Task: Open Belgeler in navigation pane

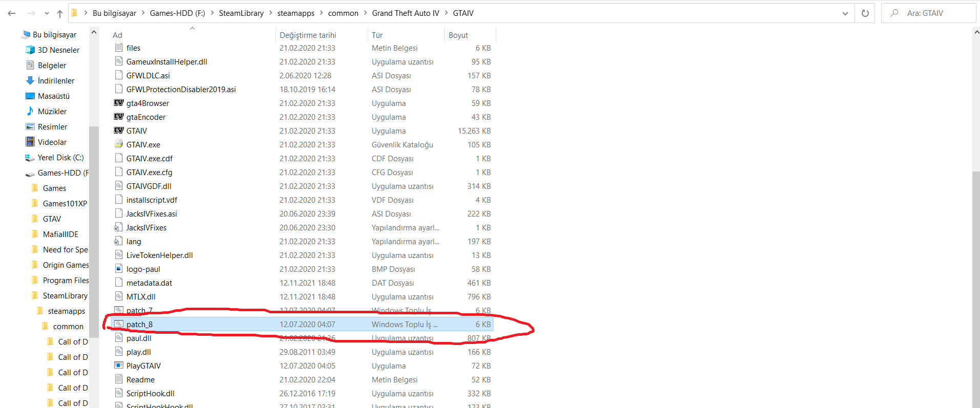Action: 52,66
